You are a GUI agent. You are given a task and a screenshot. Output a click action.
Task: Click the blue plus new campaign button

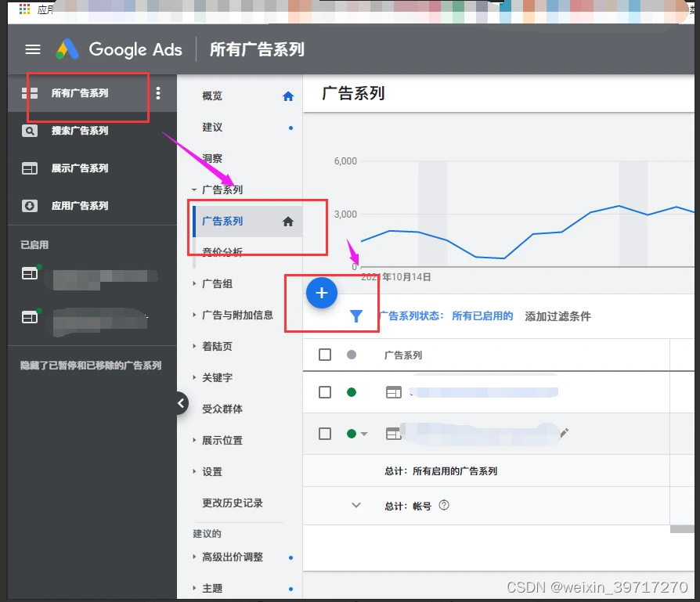322,293
